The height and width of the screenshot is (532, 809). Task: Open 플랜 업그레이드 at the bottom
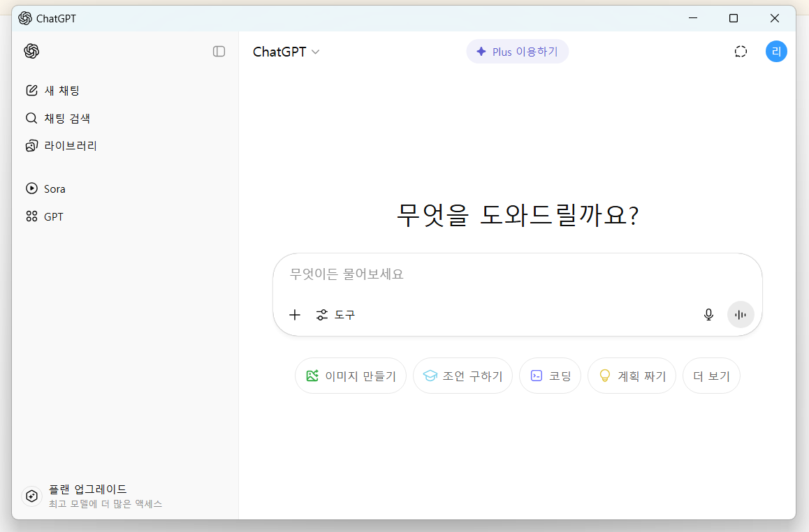[87, 496]
